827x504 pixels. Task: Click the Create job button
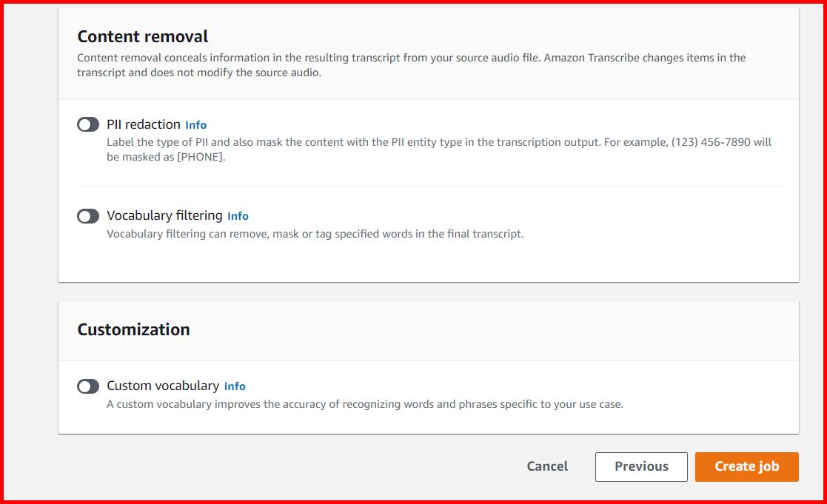[746, 466]
